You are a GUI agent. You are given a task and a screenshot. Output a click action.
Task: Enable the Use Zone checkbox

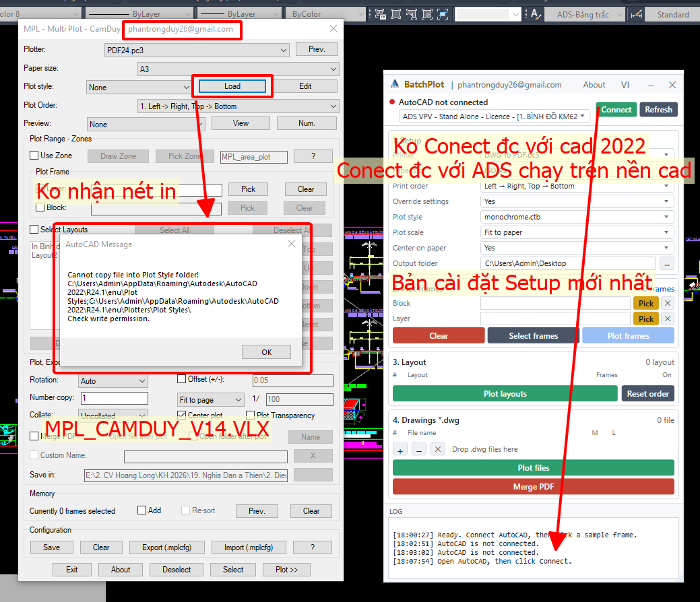(34, 156)
